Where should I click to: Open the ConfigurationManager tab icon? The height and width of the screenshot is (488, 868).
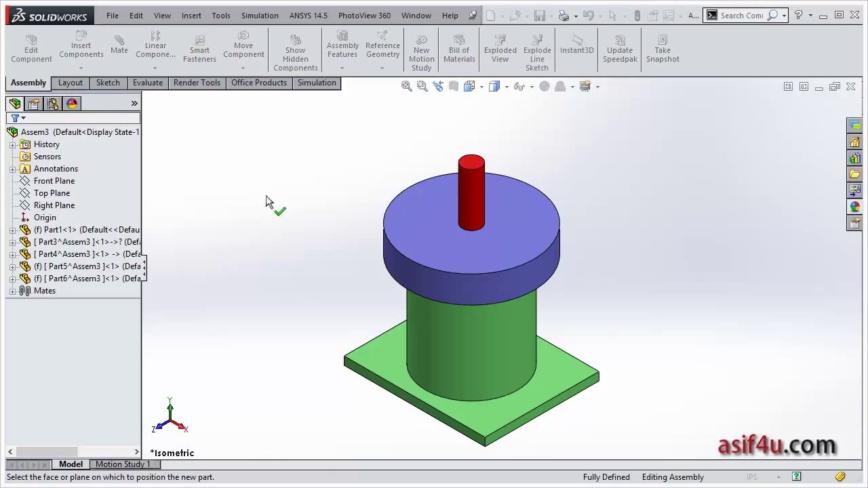click(x=53, y=104)
